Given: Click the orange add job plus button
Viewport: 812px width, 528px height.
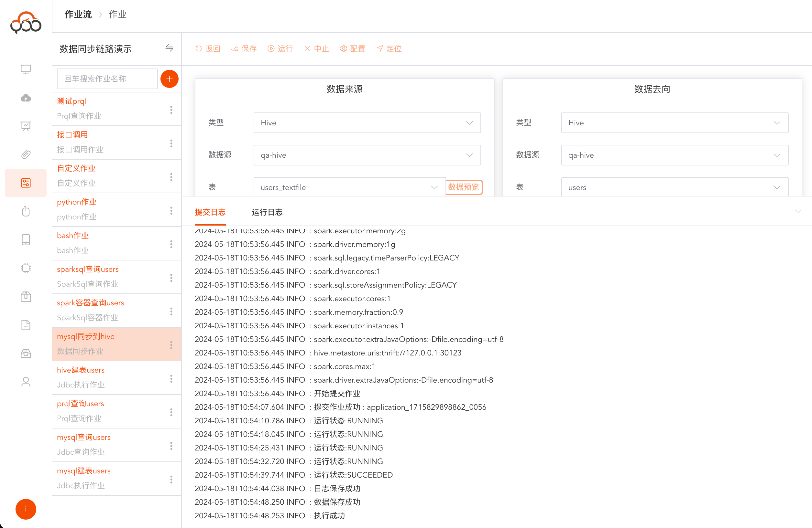Looking at the screenshot, I should 169,79.
